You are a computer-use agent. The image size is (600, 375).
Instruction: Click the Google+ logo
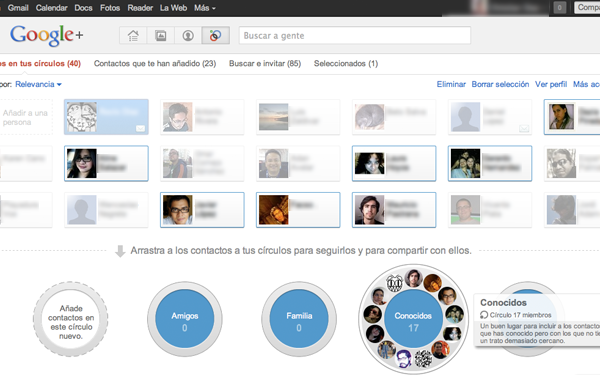pyautogui.click(x=46, y=35)
